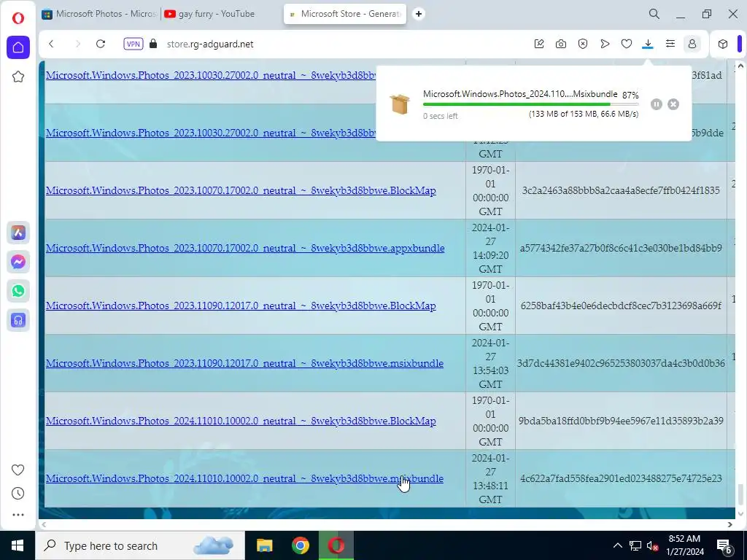
Task: Open the send/flow arrow icon
Action: 605,44
